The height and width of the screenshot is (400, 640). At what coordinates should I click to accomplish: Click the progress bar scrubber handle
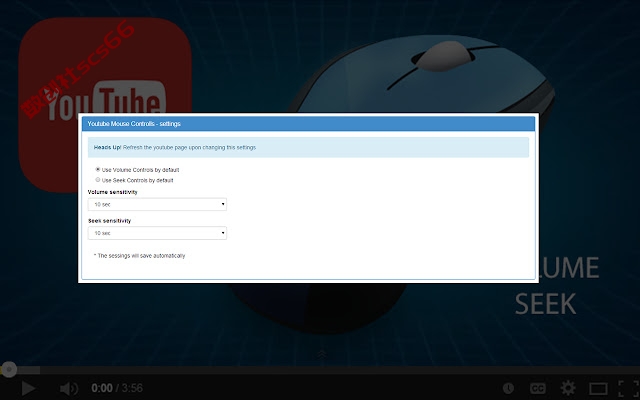9,369
